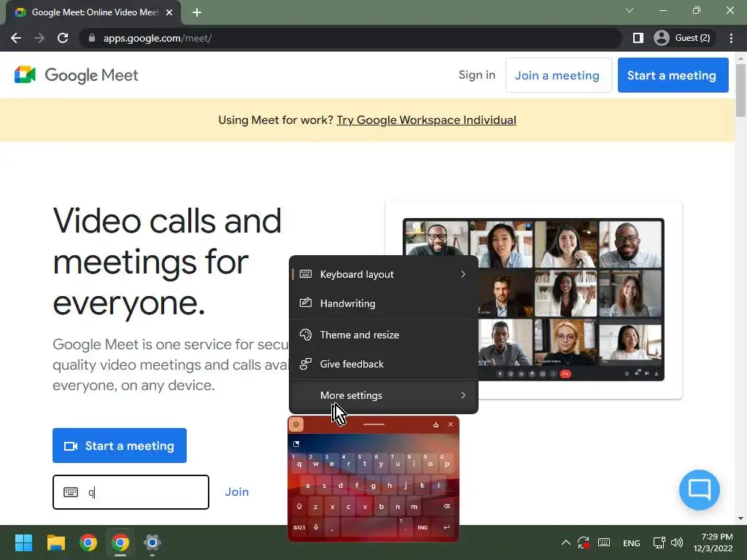
Task: Click the Theme palette icon
Action: tap(306, 334)
